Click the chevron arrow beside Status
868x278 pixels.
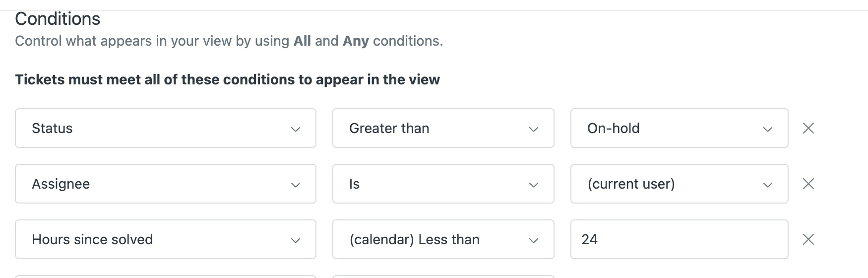point(296,129)
